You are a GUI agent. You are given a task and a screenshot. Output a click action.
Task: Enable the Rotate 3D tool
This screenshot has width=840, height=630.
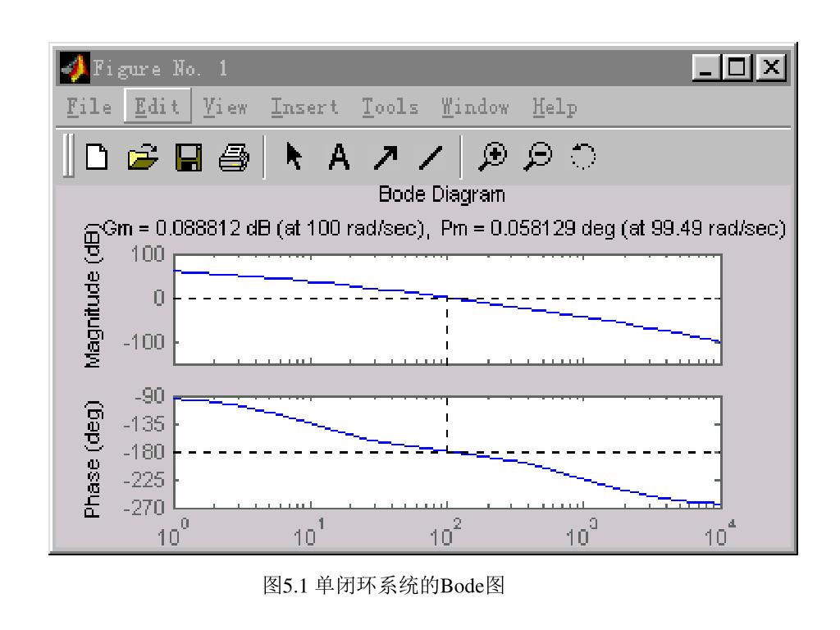click(x=583, y=157)
